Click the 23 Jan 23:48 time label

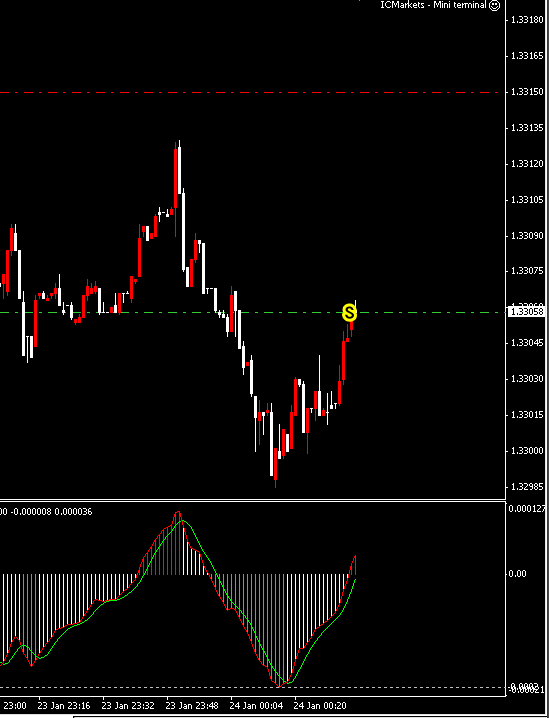click(x=192, y=706)
